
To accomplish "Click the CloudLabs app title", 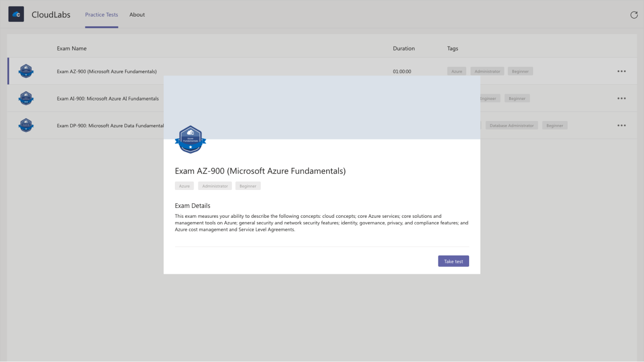I will click(x=51, y=15).
